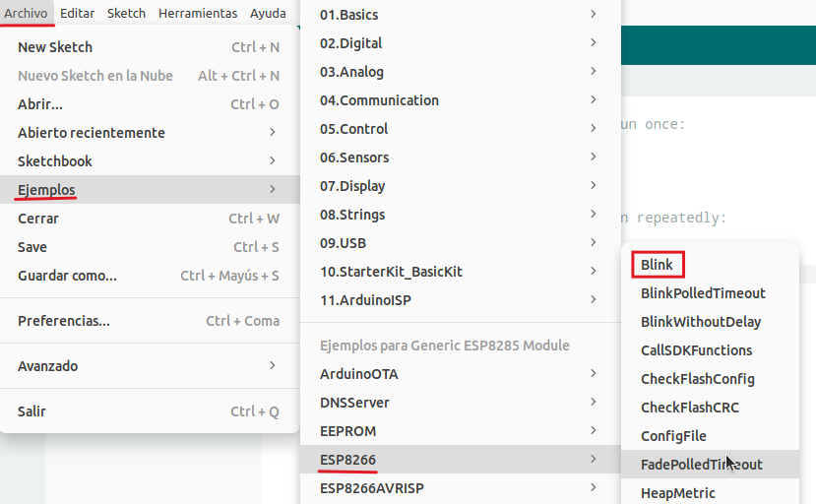Select the Preferencias... option
816x504 pixels.
[x=150, y=321]
